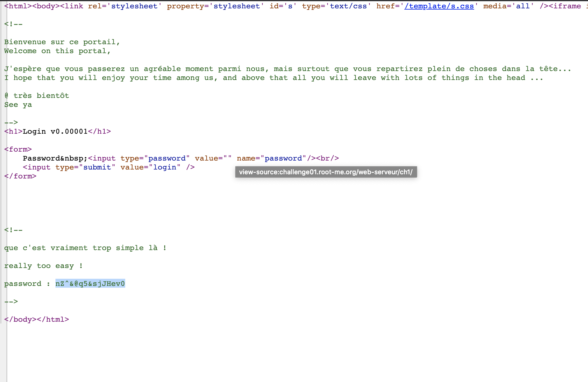Viewport: 588px width, 382px height.
Task: Click the 'really too easy !' comment
Action: [x=43, y=266]
